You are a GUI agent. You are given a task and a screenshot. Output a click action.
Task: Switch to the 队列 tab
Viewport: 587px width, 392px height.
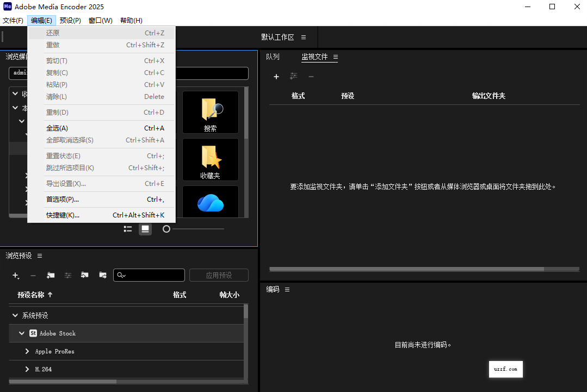tap(273, 57)
